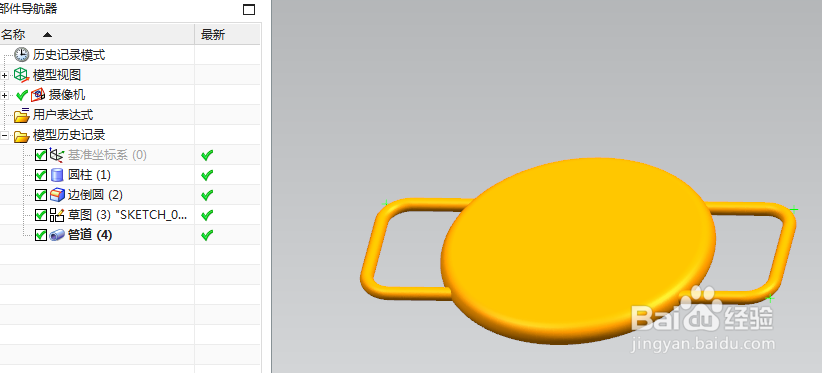Screen dimensions: 822x373
Task: Toggle the 基准坐标系 (0) checkbox
Action: 41,155
